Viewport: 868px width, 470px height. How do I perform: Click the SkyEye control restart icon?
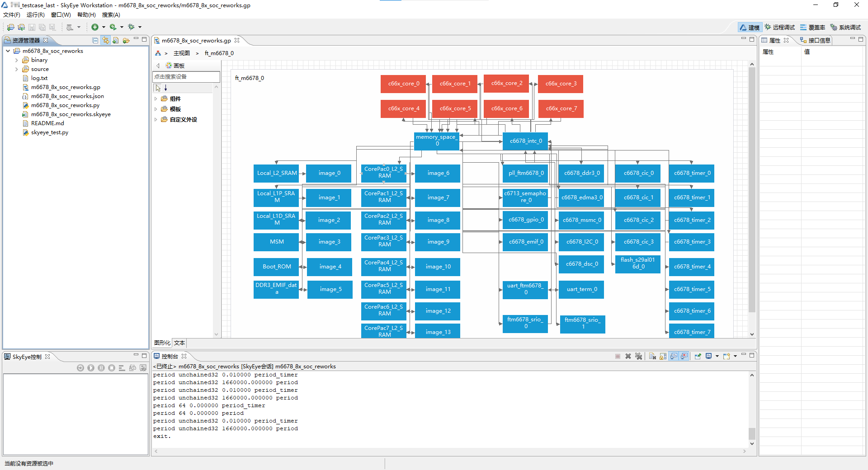click(x=80, y=368)
